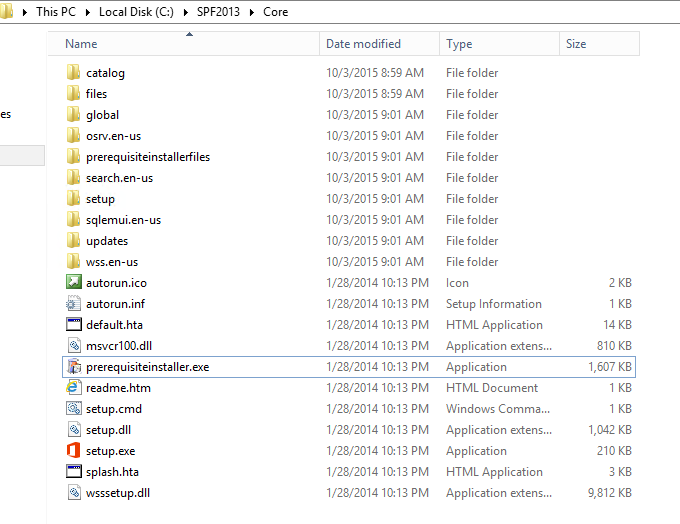Screen dimensions: 680x524
Task: Select the wsssetup.dll file name
Action: [118, 493]
